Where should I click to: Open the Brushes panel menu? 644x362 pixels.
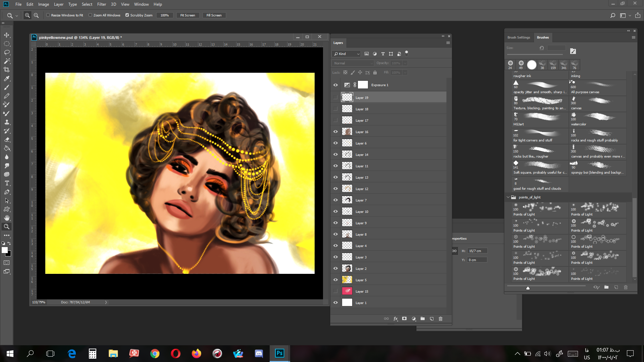click(634, 38)
